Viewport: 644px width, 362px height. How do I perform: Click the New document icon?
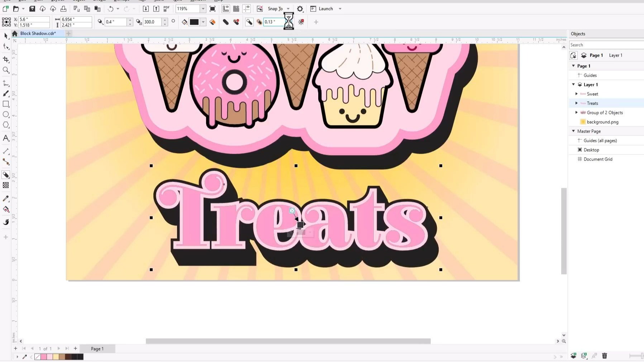6,9
